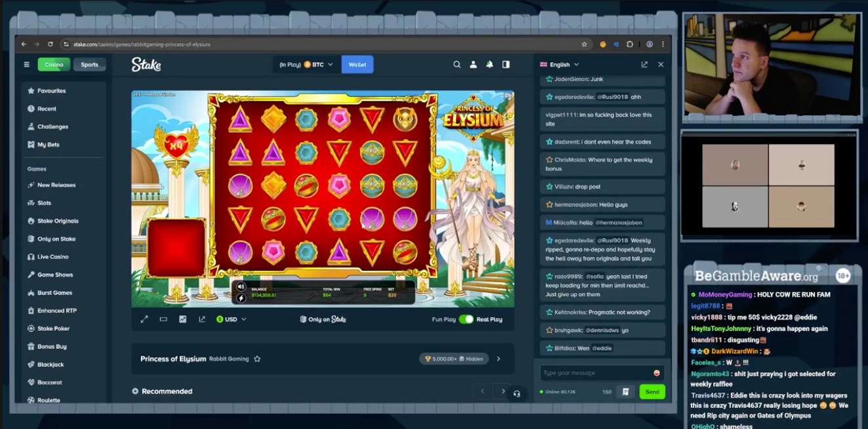This screenshot has width=868, height=429.
Task: Enter fullscreen mode for the game
Action: pos(144,320)
